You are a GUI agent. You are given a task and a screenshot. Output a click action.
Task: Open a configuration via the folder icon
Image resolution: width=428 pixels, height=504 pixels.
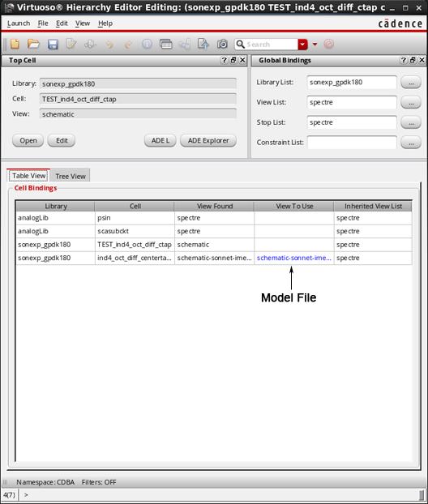coord(33,44)
